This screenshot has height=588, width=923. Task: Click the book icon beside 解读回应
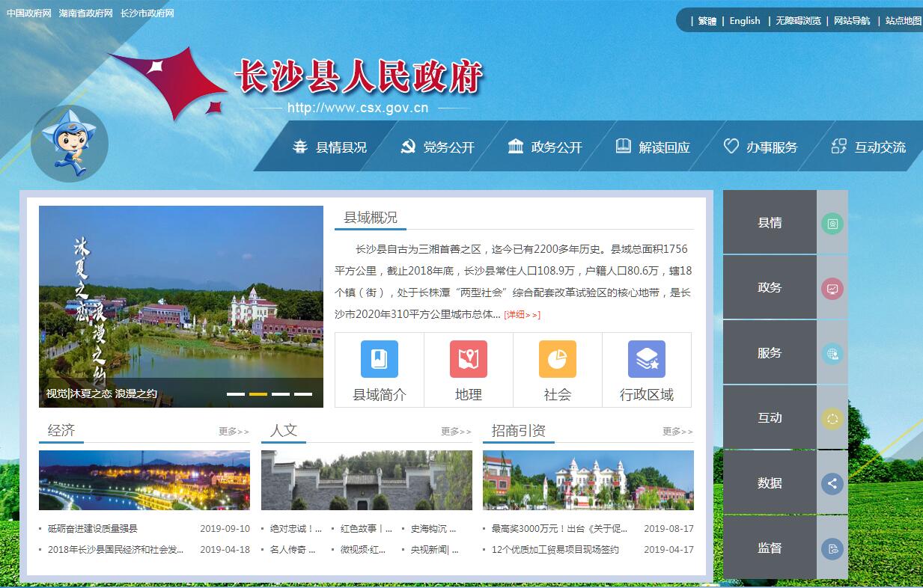(624, 146)
